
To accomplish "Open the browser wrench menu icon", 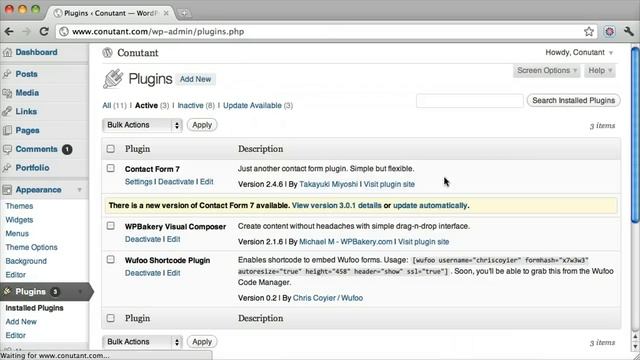I will tap(629, 31).
